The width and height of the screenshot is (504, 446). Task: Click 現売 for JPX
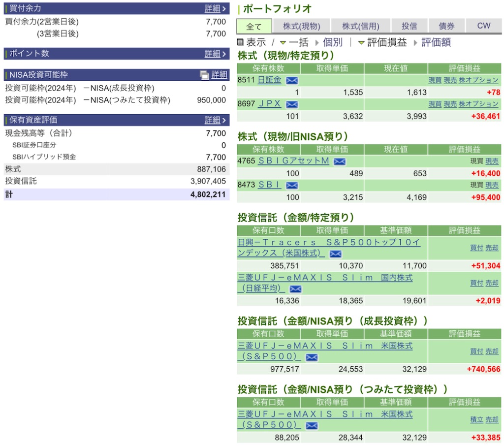[450, 104]
